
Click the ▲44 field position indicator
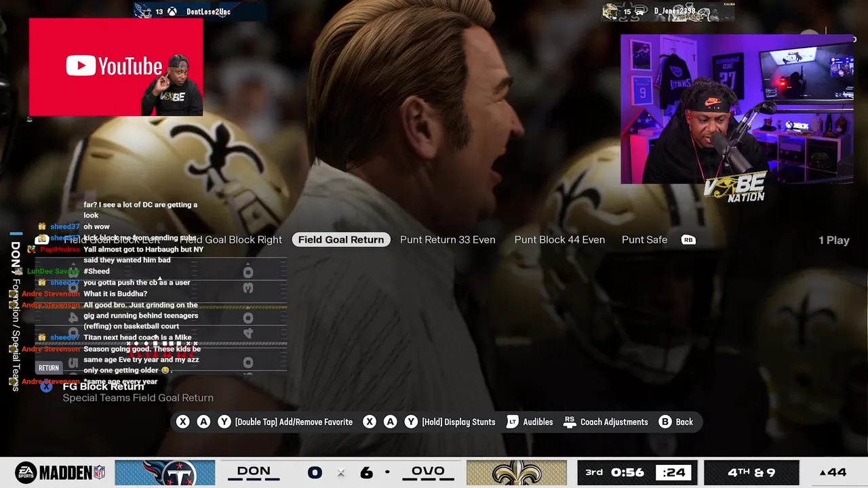833,472
